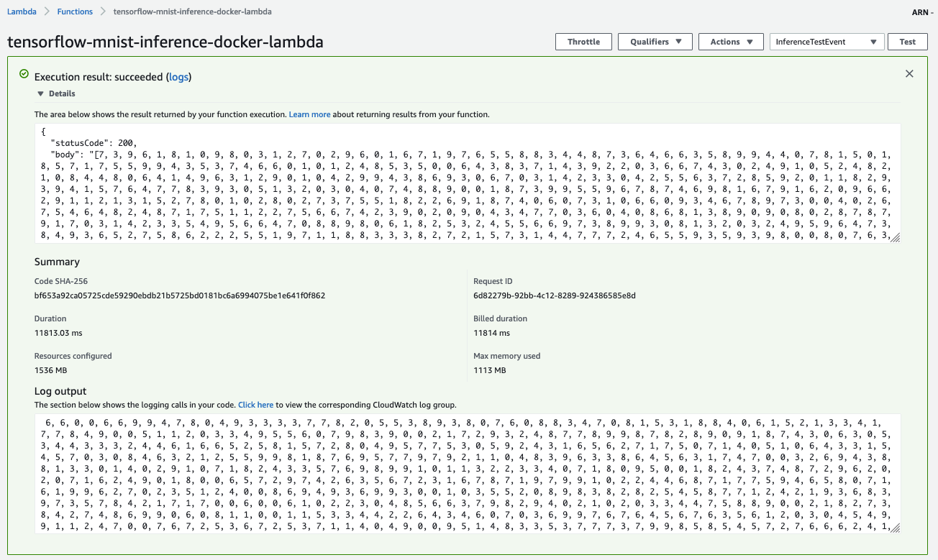Open the Actions dropdown menu
The height and width of the screenshot is (560, 938).
pyautogui.click(x=731, y=42)
